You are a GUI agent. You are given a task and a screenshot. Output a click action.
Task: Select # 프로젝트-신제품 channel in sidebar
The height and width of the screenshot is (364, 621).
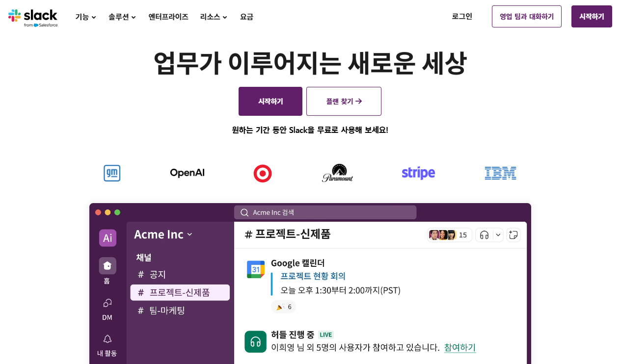click(x=180, y=292)
